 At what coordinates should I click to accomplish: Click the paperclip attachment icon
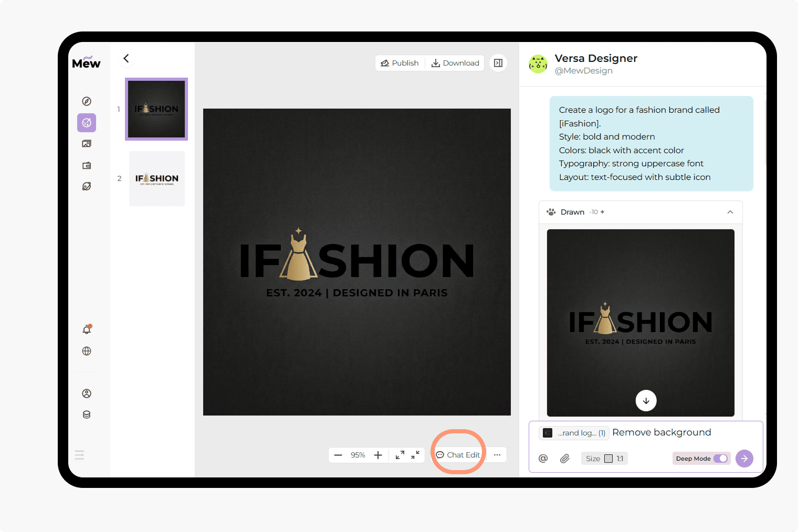tap(565, 459)
